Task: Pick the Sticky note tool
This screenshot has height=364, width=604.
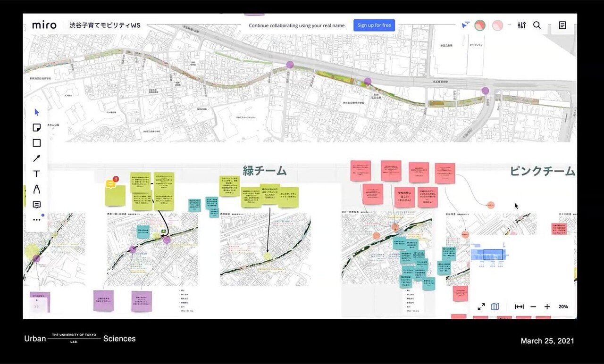Action: [37, 128]
